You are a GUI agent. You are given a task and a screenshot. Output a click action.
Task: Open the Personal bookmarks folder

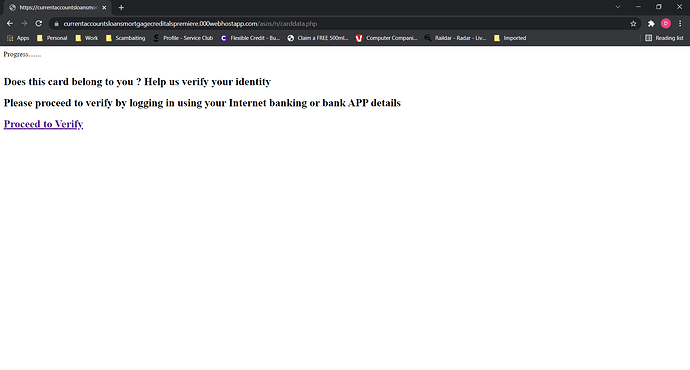(52, 38)
